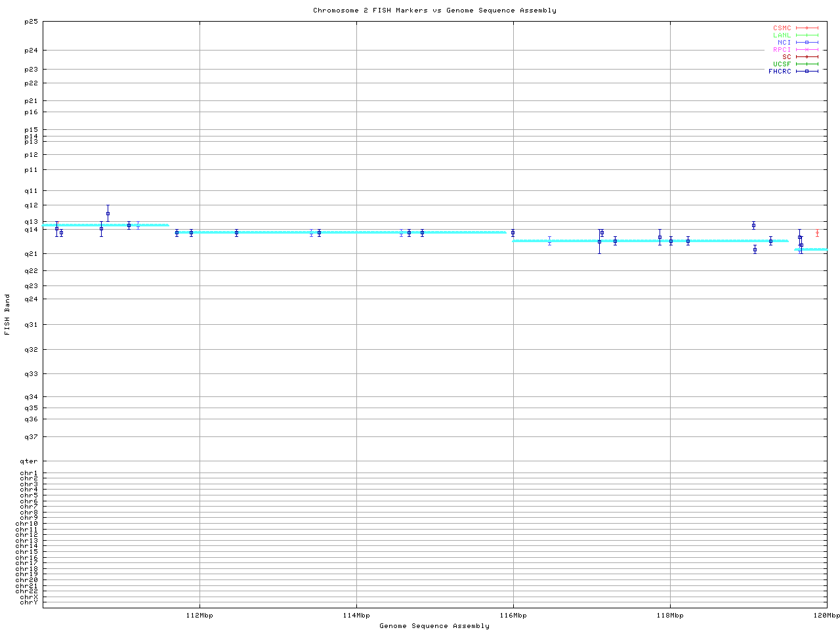Select the p25 band label on y-axis
This screenshot has width=840, height=630.
(x=31, y=22)
